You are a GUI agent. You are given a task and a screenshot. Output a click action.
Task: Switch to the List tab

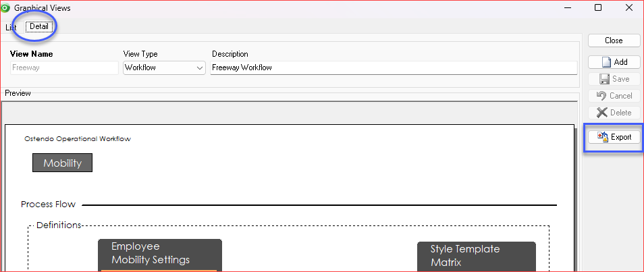[11, 27]
